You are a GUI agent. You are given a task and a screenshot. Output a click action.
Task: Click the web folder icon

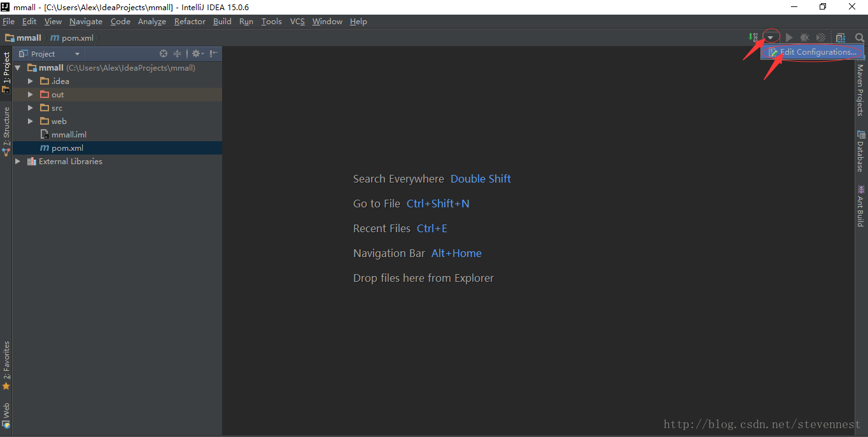45,121
